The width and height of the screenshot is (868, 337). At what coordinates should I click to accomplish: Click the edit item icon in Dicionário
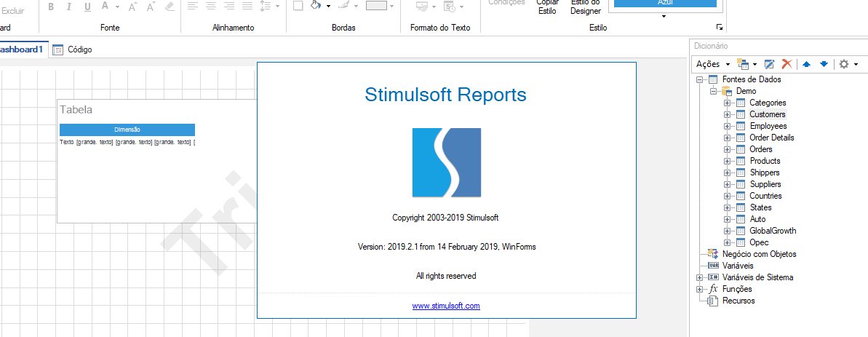click(770, 64)
